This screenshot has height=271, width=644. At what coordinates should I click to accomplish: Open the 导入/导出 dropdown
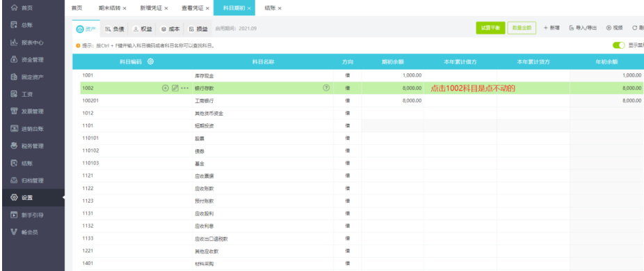[x=583, y=28]
